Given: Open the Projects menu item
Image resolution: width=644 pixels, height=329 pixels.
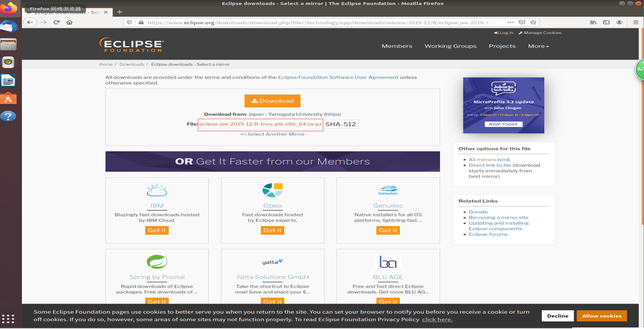Looking at the screenshot, I should [502, 46].
